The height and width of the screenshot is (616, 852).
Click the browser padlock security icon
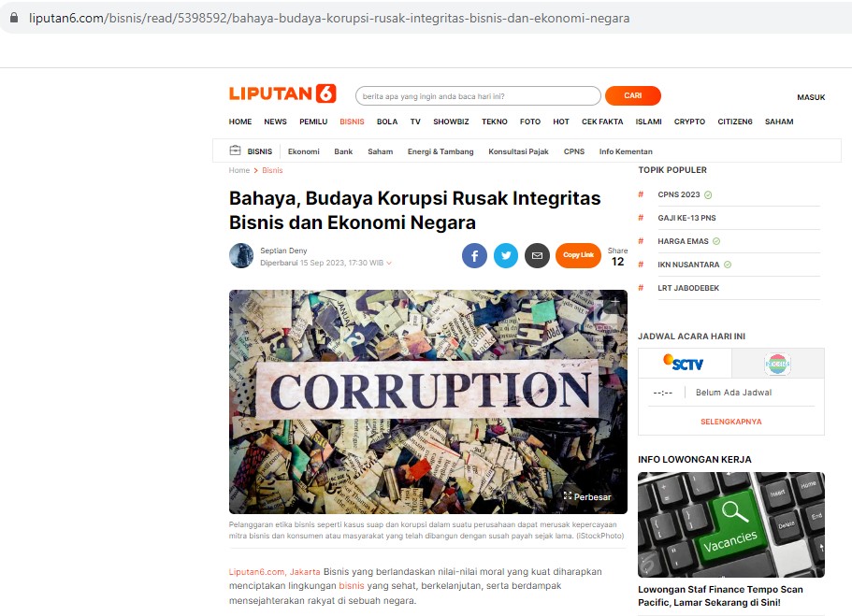coord(15,18)
